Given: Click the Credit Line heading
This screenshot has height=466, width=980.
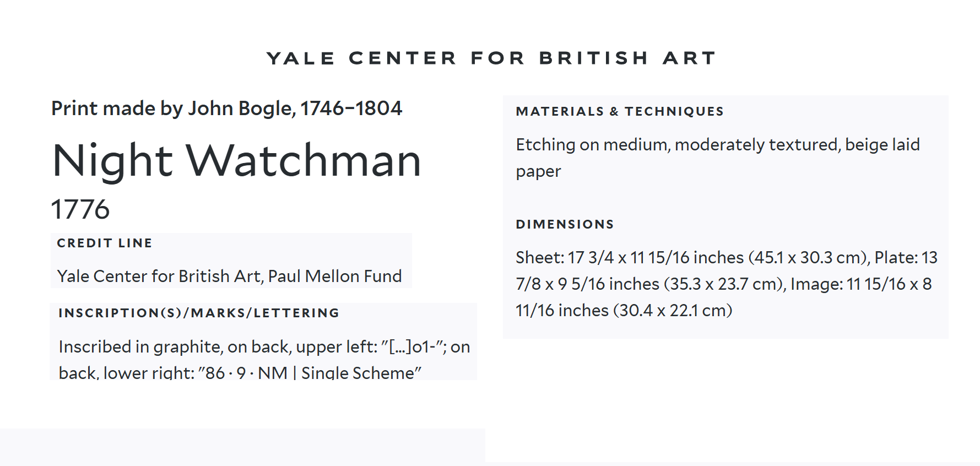Looking at the screenshot, I should pos(105,243).
